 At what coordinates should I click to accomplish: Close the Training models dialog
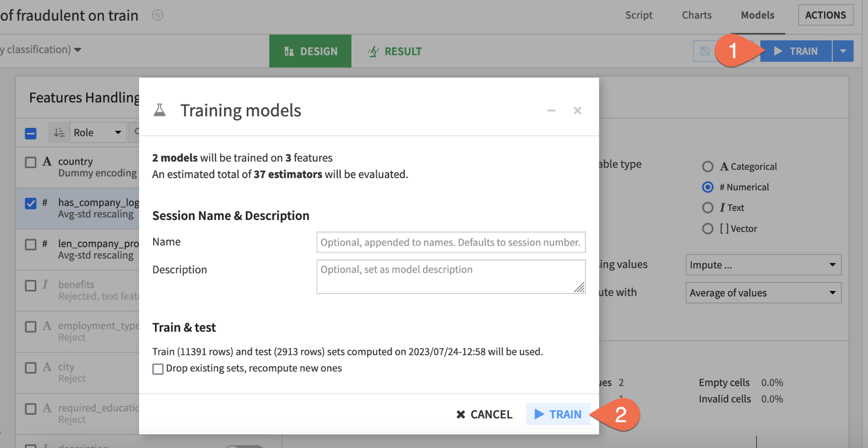click(577, 111)
